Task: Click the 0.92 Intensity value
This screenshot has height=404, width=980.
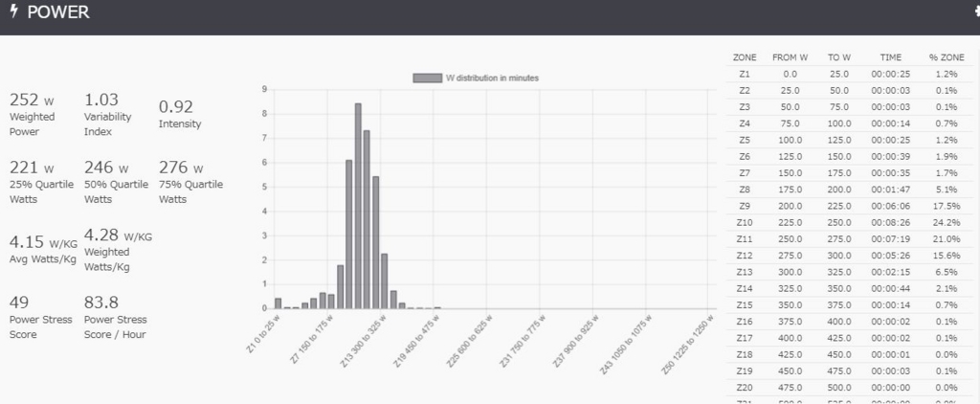Action: pos(176,107)
